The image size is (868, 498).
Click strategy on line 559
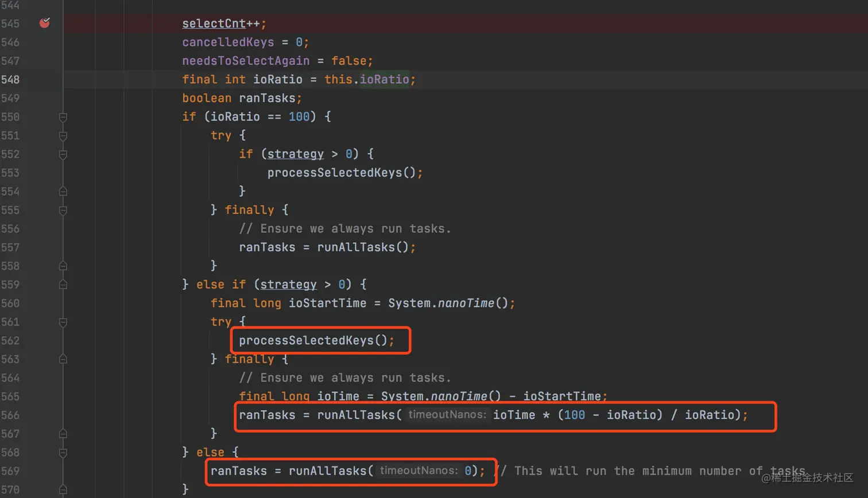288,285
